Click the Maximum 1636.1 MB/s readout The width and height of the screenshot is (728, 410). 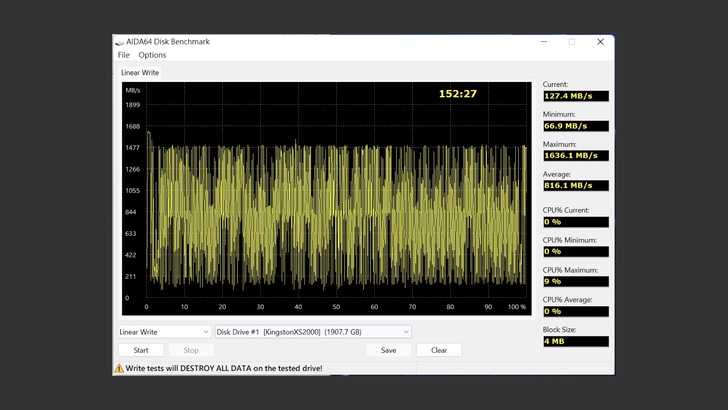coord(575,156)
